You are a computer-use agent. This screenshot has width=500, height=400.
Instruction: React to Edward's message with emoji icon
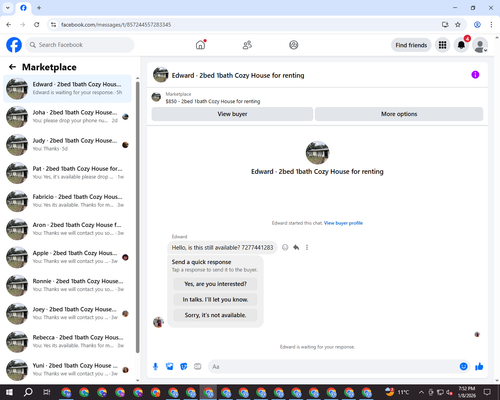pyautogui.click(x=285, y=247)
